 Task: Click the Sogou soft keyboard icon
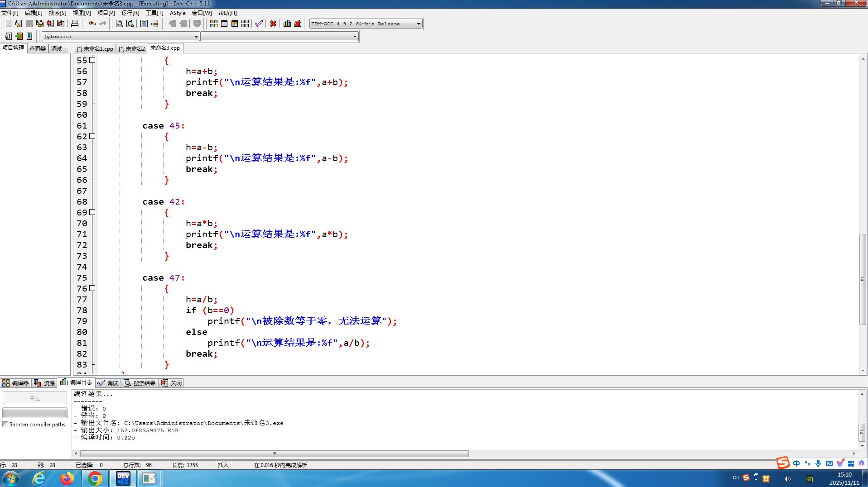(x=829, y=463)
